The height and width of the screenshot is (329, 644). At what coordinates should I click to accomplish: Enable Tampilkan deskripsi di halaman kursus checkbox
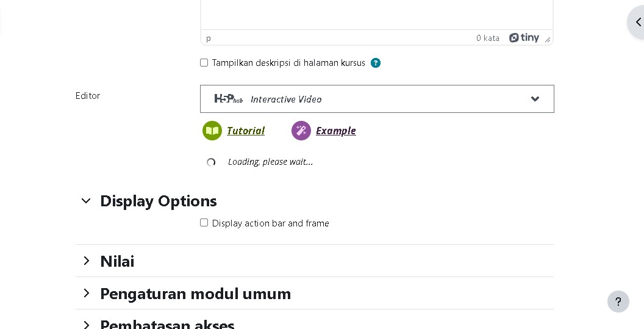[204, 62]
